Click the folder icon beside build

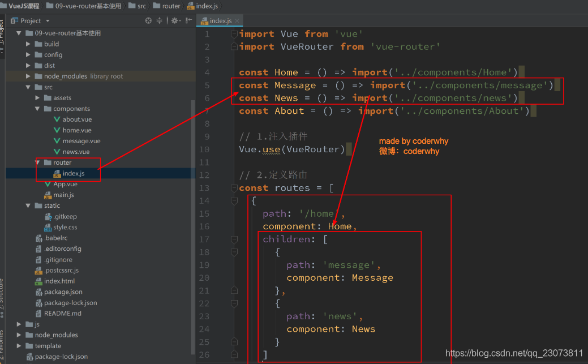pyautogui.click(x=38, y=44)
